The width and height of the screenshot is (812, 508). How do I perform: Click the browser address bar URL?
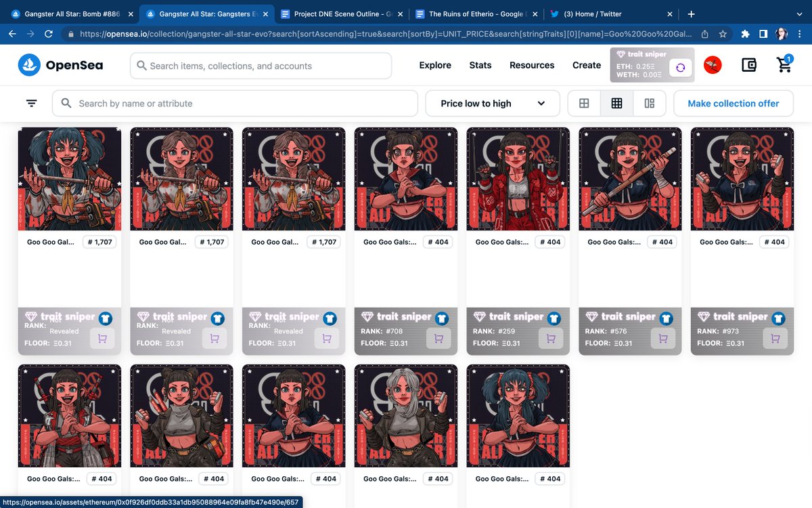tap(386, 33)
